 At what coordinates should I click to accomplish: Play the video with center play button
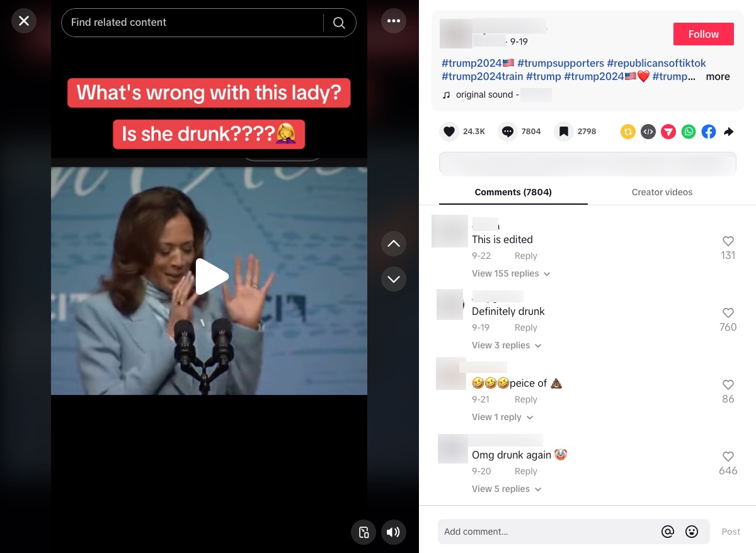[210, 276]
